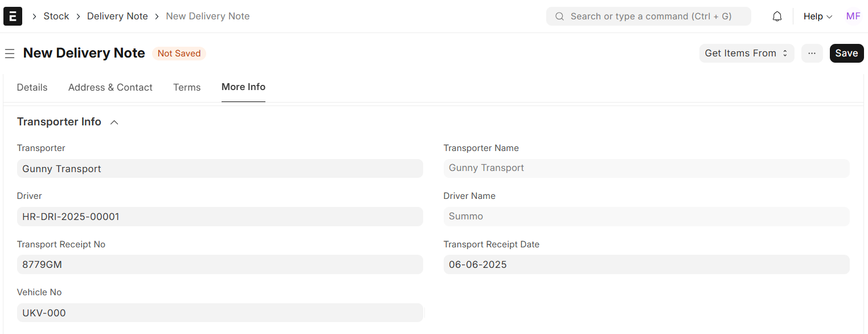Click the Driver field HR-DRI-2025-00001

pyautogui.click(x=220, y=217)
